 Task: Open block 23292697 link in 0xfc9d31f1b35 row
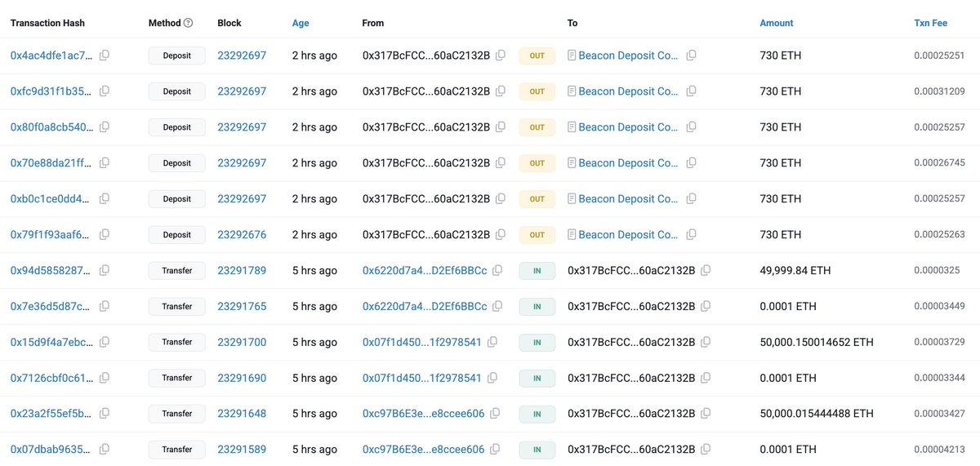[x=242, y=91]
